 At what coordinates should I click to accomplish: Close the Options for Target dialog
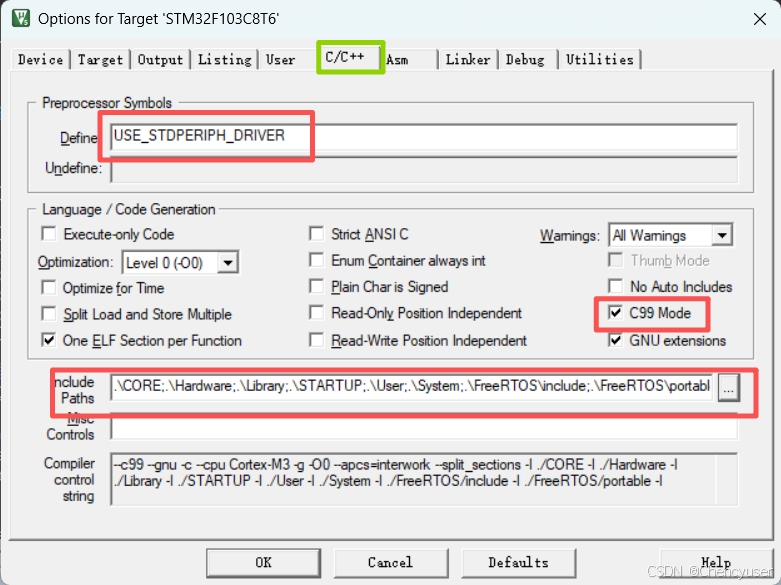pyautogui.click(x=760, y=19)
